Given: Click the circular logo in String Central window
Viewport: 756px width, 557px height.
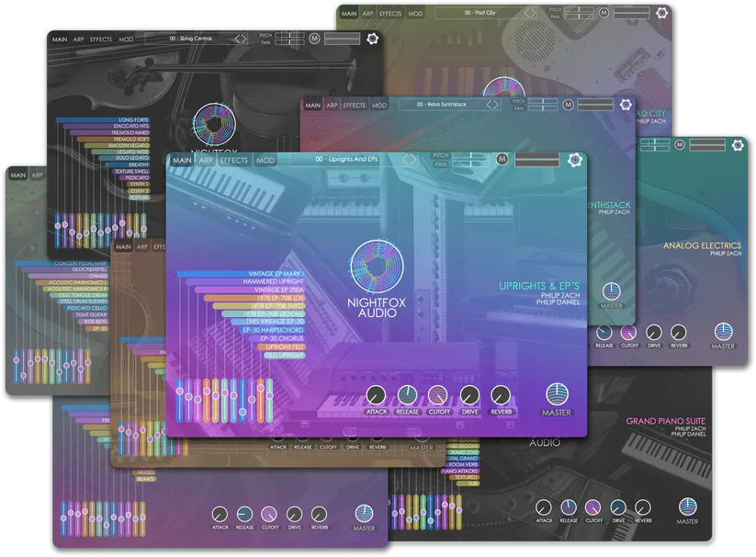Looking at the screenshot, I should coord(214,123).
